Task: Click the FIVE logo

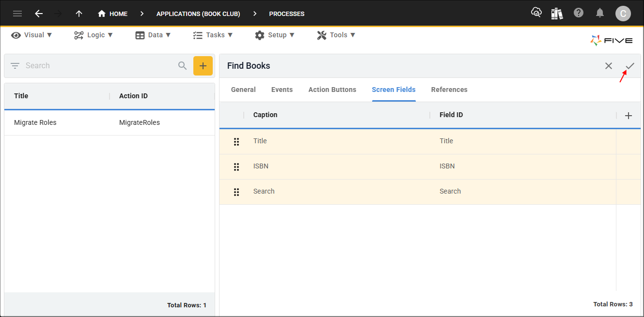Action: point(612,41)
